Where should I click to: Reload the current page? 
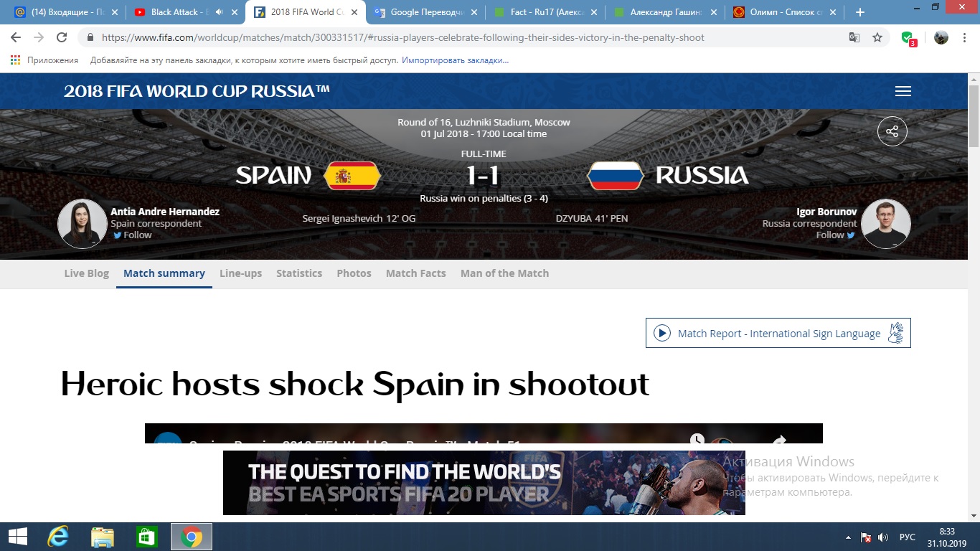(x=62, y=37)
